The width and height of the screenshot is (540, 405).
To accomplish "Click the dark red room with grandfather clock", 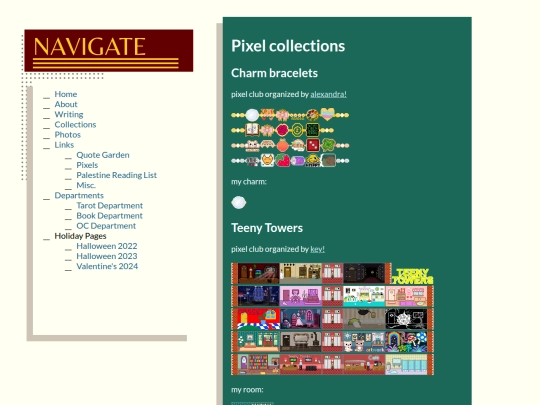I will pyautogui.click(x=258, y=273).
